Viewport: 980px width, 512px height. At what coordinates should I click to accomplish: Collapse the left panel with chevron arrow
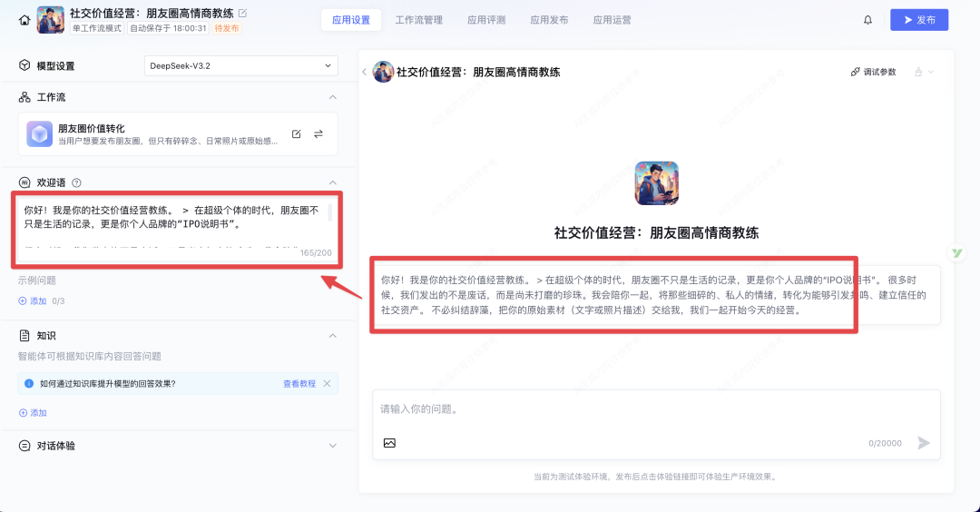[364, 72]
